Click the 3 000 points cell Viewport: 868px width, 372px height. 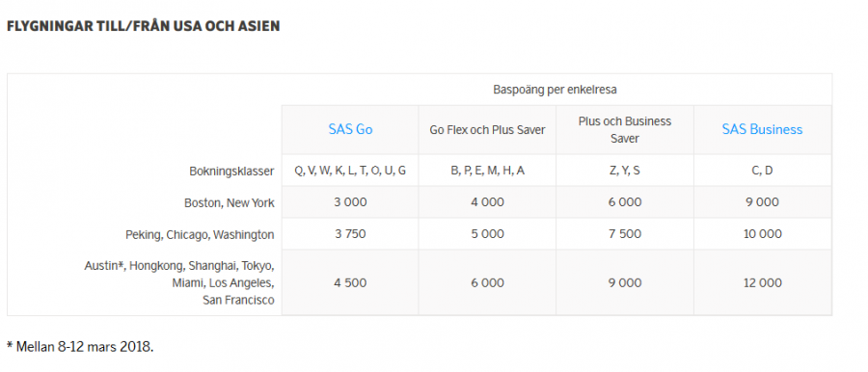(x=350, y=202)
